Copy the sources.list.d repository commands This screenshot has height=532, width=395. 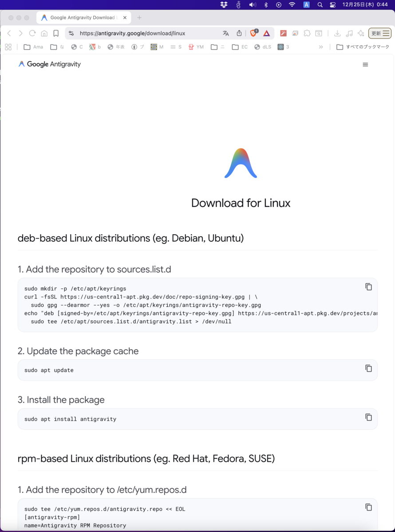click(x=368, y=287)
